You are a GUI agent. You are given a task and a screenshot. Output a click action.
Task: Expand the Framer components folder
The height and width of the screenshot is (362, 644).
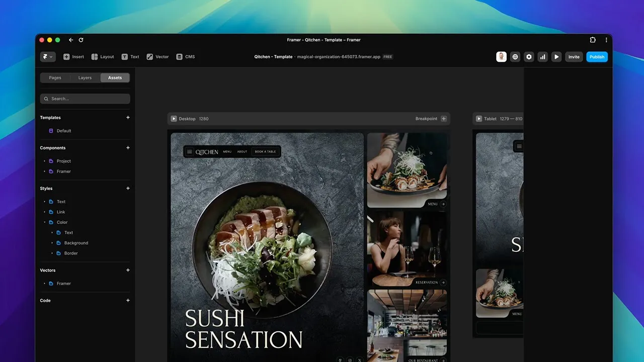(44, 171)
